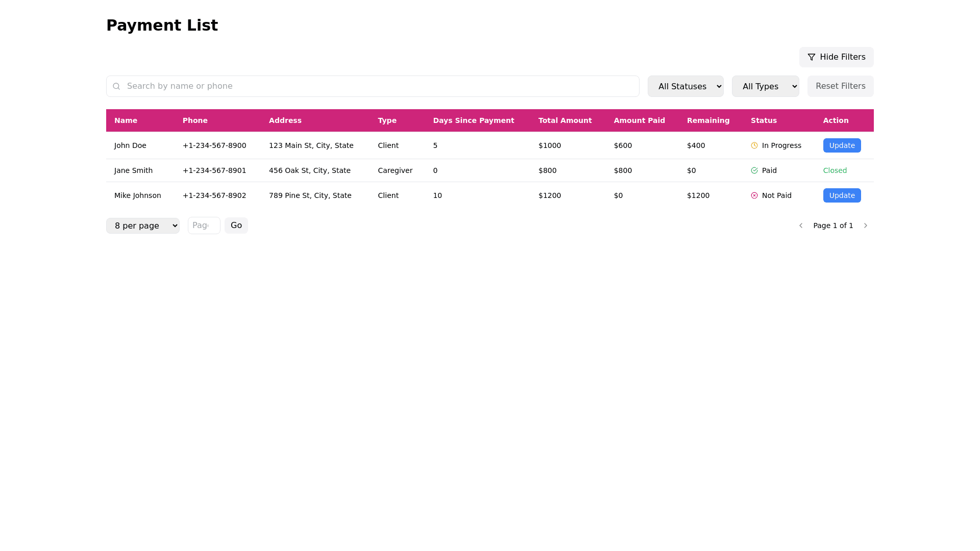The width and height of the screenshot is (980, 551).
Task: Click the page number input box
Action: point(204,226)
